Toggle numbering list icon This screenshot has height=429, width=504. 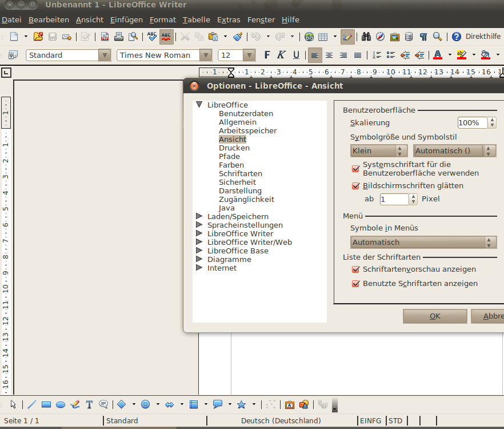click(x=377, y=55)
